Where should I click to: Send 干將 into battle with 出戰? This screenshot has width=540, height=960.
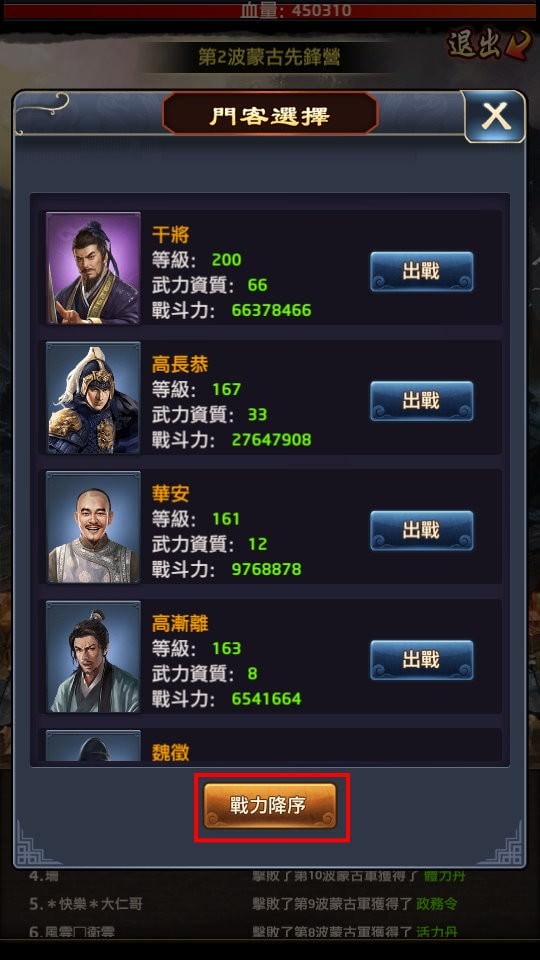(x=421, y=271)
